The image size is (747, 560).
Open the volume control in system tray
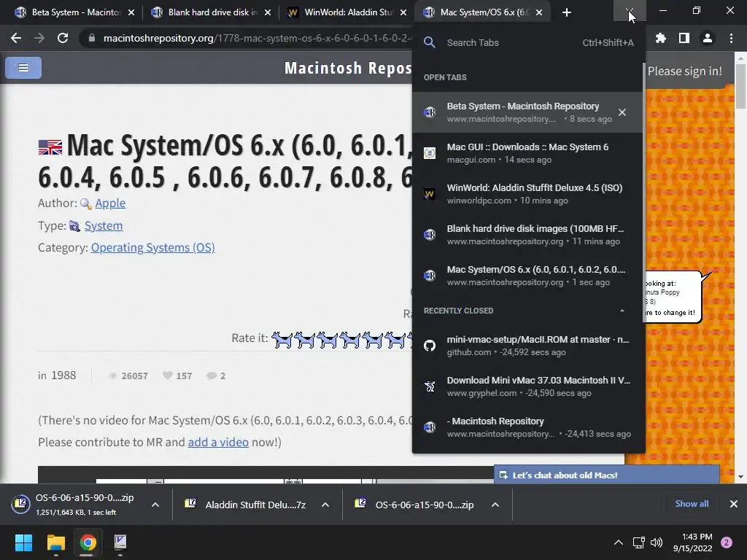point(657,542)
